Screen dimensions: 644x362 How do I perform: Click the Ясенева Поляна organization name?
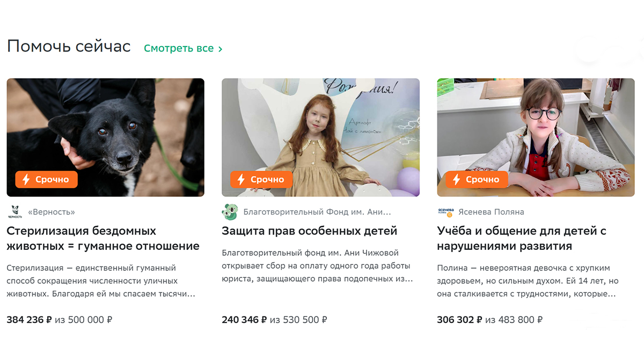click(492, 212)
